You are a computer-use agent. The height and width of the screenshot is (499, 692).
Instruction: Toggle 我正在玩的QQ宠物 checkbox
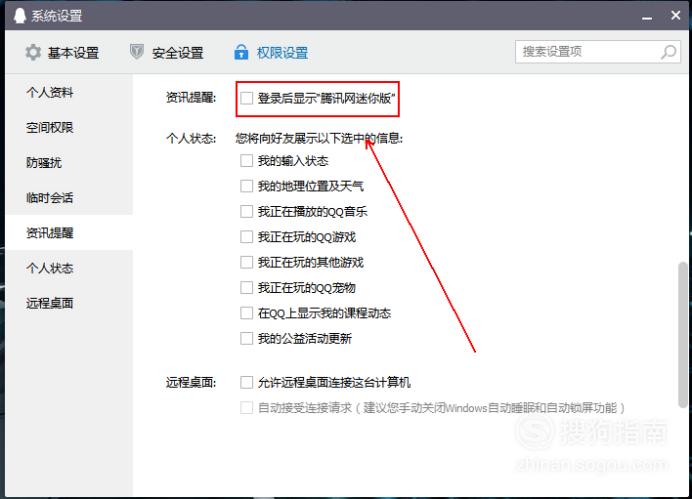tap(246, 288)
